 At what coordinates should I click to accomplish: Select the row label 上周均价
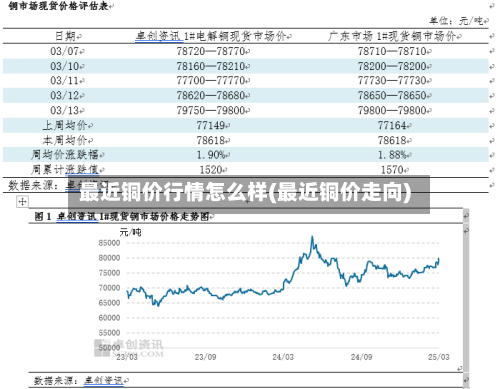click(65, 125)
